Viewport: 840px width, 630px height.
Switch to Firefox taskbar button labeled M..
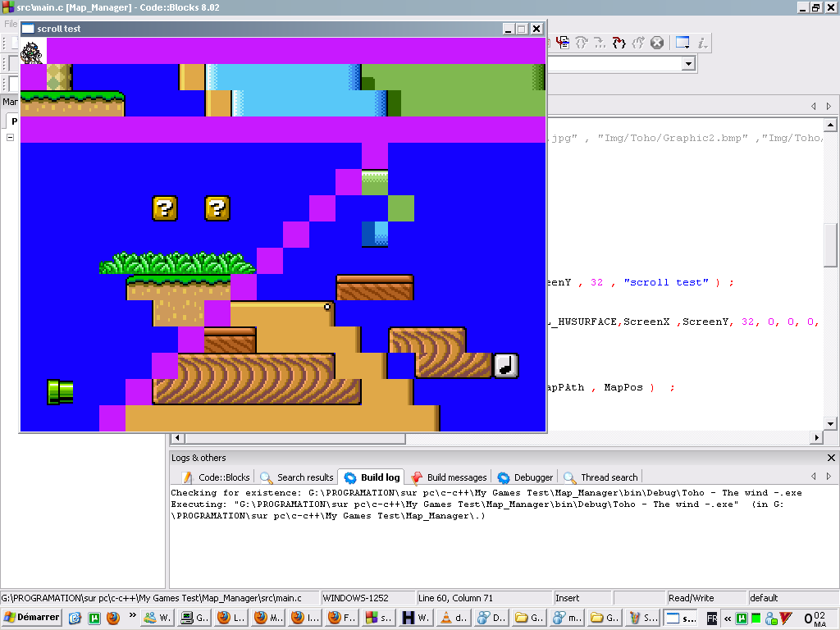click(x=268, y=618)
